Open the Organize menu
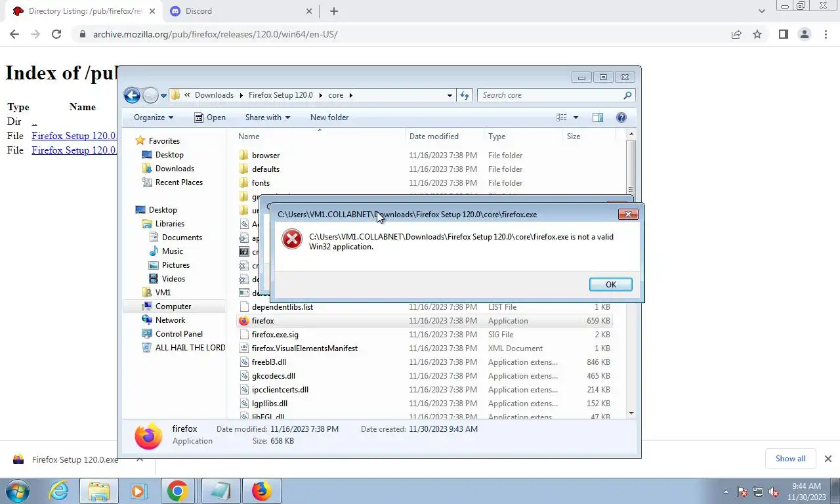The height and width of the screenshot is (504, 840). coord(154,117)
